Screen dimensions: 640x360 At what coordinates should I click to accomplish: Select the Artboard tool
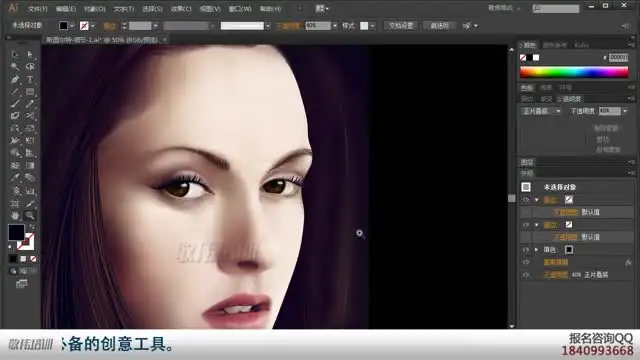click(x=15, y=203)
